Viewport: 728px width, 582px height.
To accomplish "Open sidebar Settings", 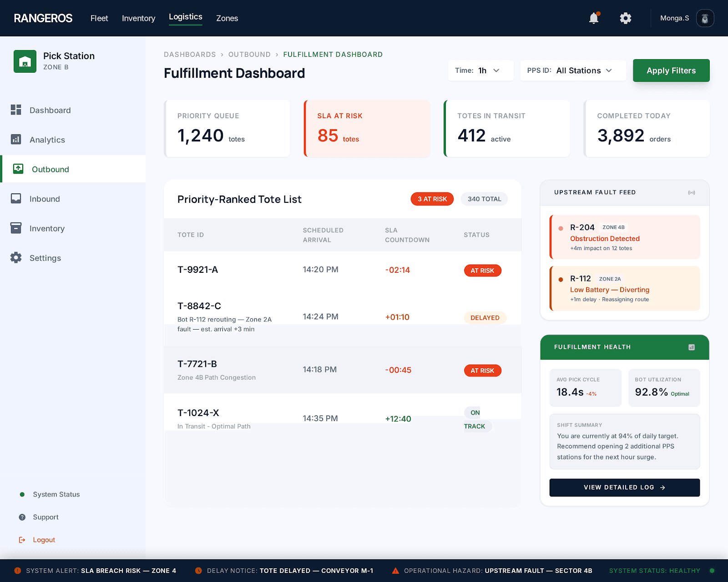I will 73,258.
